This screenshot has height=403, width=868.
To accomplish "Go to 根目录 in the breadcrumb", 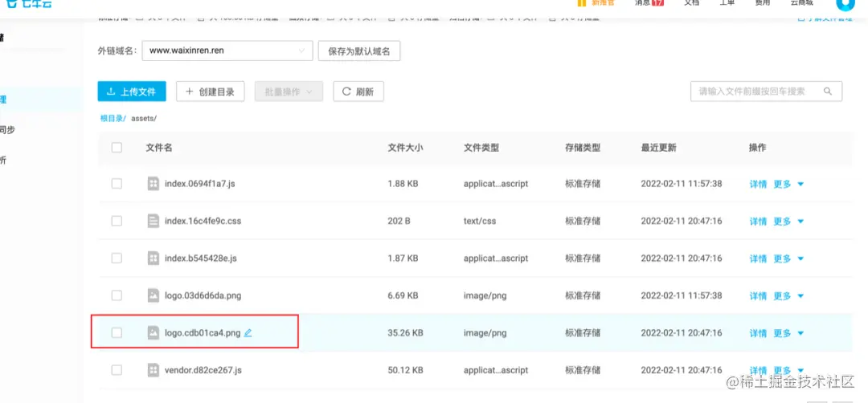I will click(x=113, y=118).
